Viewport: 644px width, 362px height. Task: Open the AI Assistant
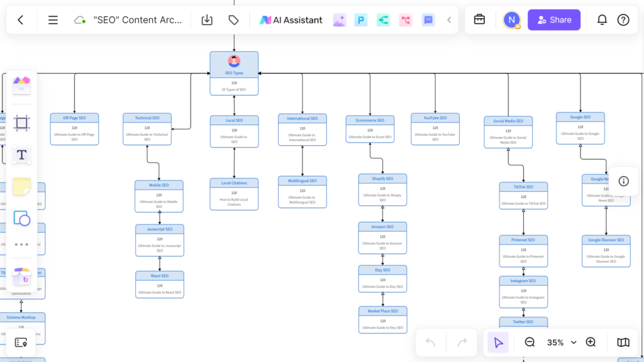point(291,20)
